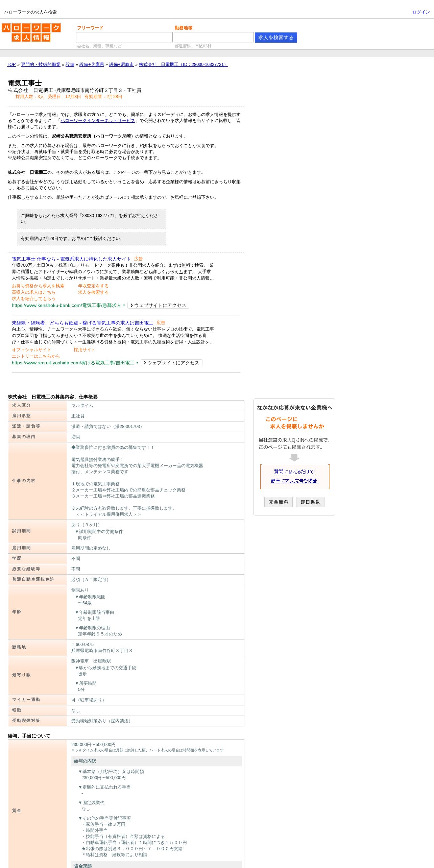This screenshot has width=434, height=868.
Task: Click the フルタイム value cell
Action: tap(155, 406)
